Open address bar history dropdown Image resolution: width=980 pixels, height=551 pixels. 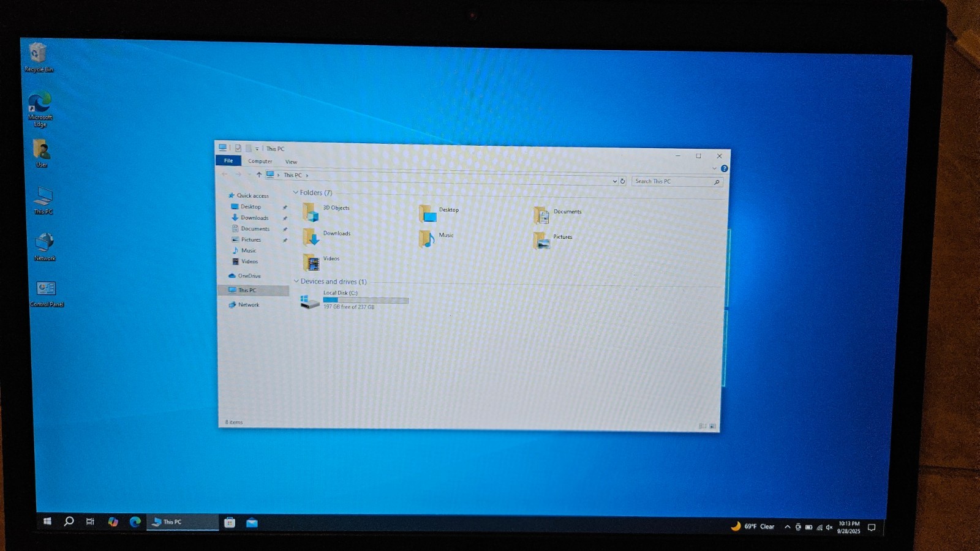[x=614, y=181]
